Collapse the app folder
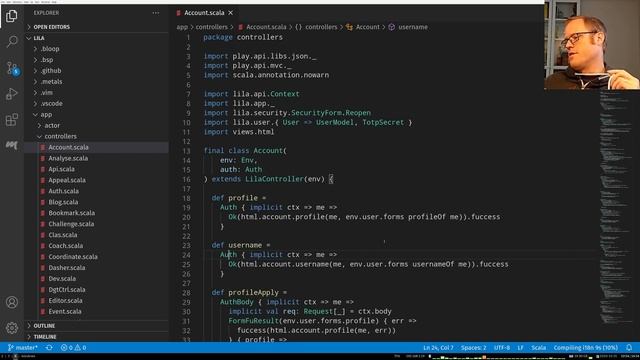The height and width of the screenshot is (360, 640). click(96, 115)
